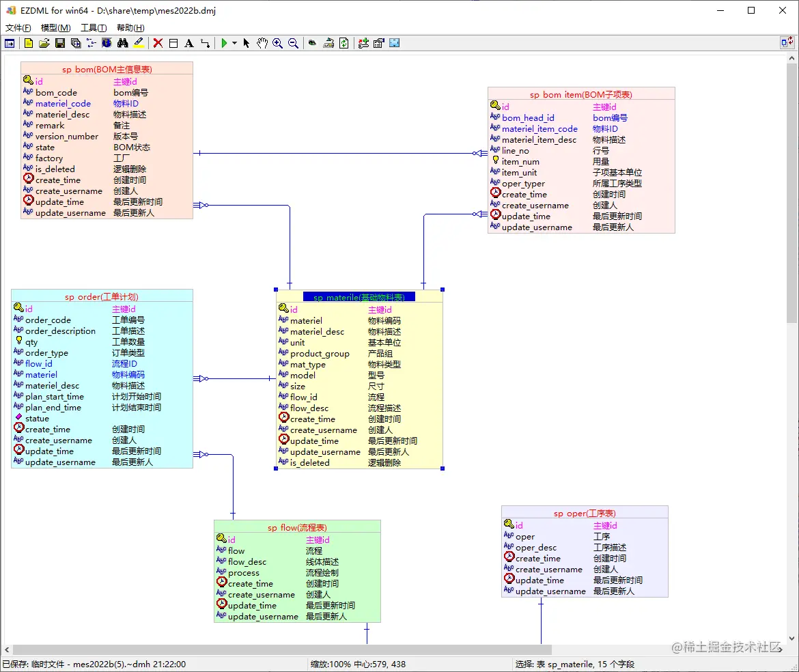
Task: Run with the green play button
Action: (224, 43)
